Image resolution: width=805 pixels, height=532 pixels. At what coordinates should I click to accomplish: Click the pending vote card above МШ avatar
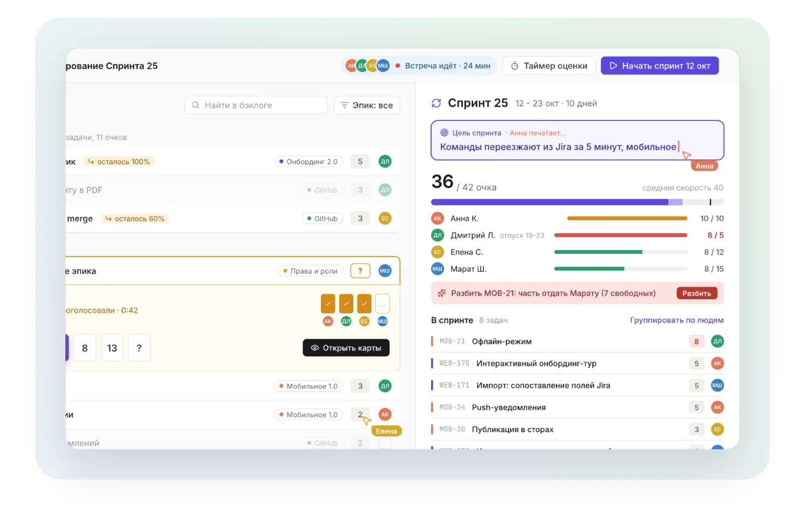pos(383,304)
